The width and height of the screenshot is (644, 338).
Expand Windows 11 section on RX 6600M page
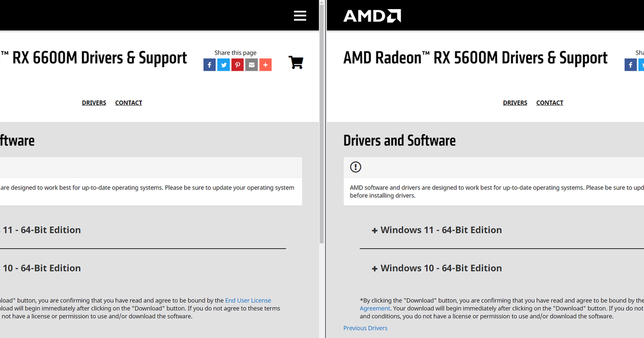[x=42, y=230]
